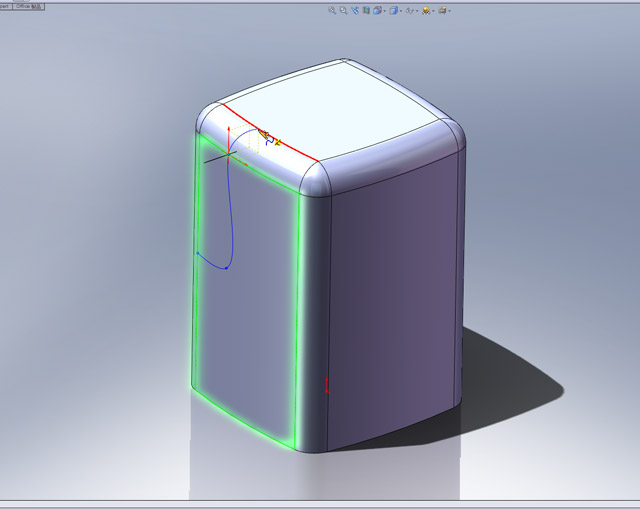Open the Display Style dropdown arrow
Screen dimensions: 640x509
click(x=401, y=11)
